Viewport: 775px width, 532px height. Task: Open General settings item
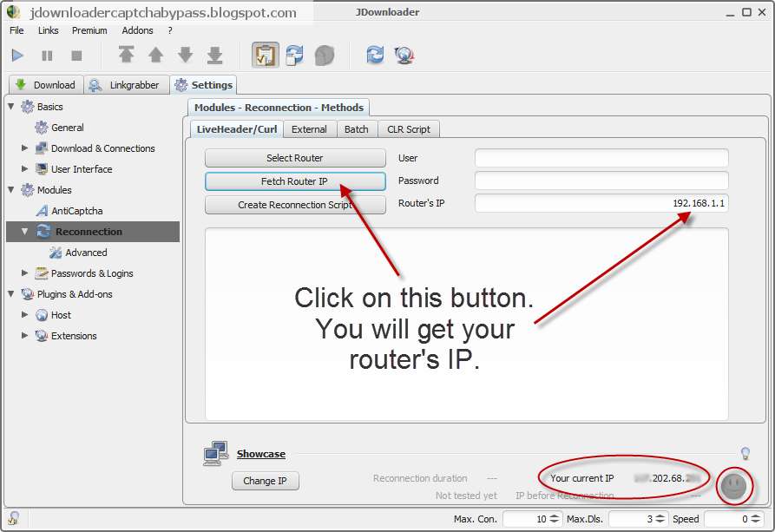67,128
